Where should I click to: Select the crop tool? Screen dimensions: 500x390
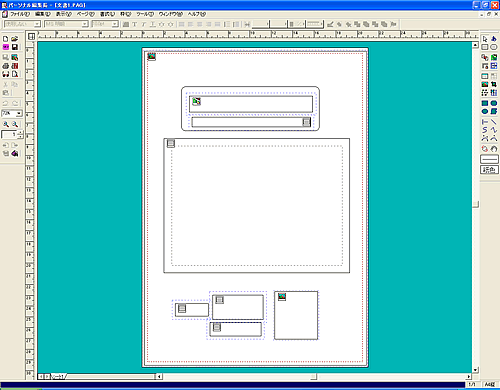pyautogui.click(x=494, y=84)
